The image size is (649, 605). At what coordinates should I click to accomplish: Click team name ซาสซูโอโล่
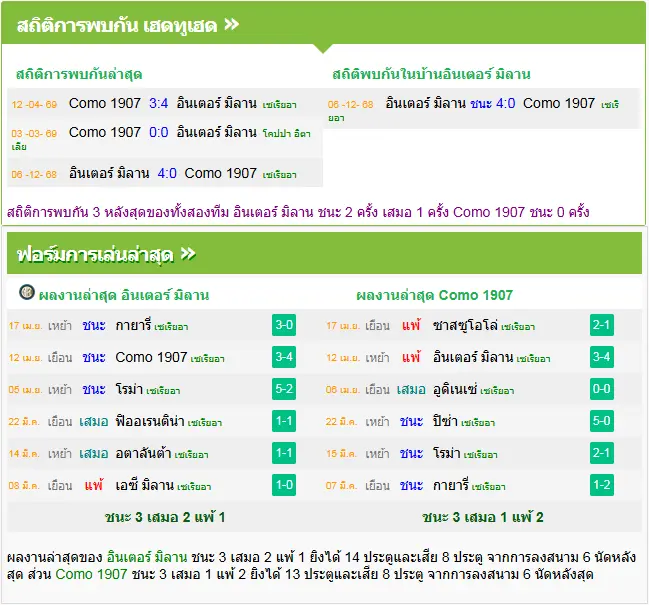pos(465,325)
